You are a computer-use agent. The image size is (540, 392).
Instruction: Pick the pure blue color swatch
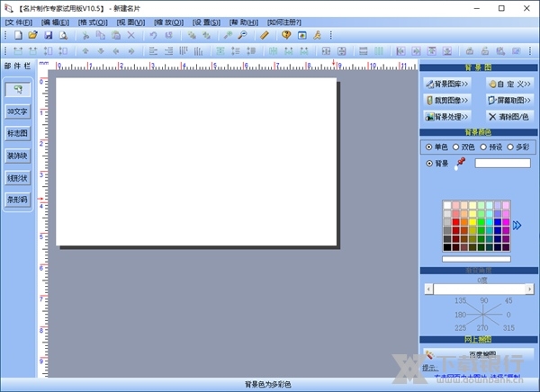tap(498, 222)
